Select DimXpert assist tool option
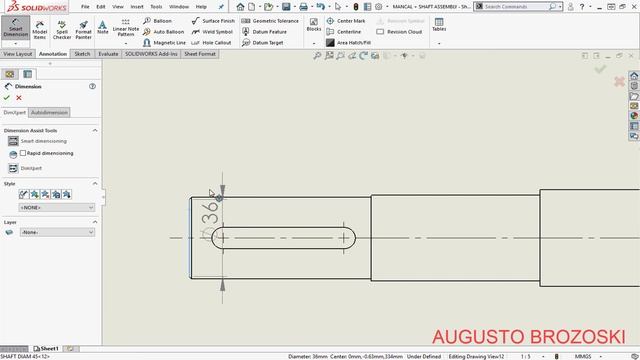 pyautogui.click(x=25, y=168)
